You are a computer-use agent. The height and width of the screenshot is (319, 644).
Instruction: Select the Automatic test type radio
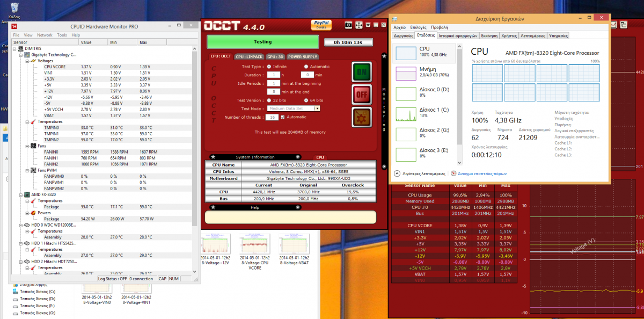coord(305,67)
